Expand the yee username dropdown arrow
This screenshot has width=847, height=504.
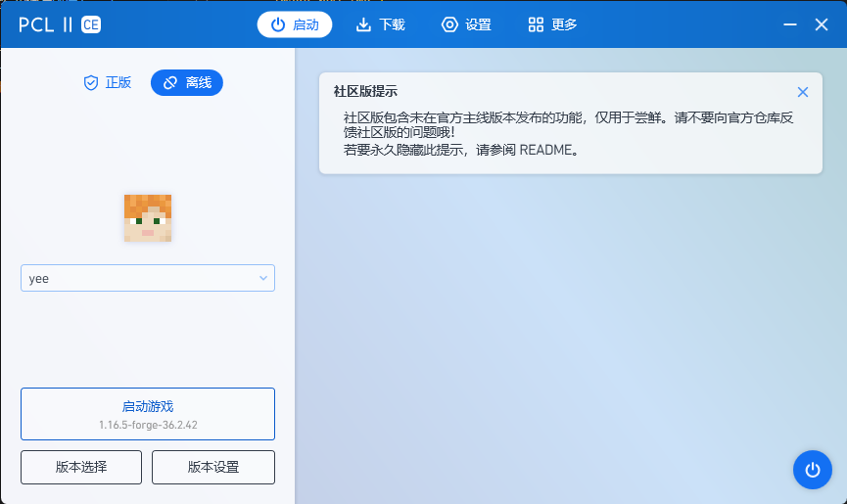click(x=263, y=278)
